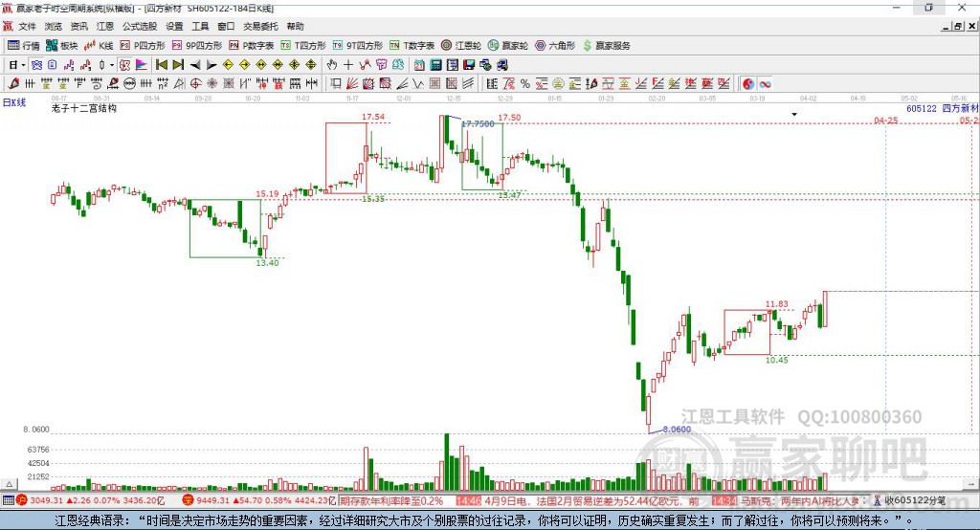Screen dimensions: 980x530
Task: Open the T四方形 tool
Action: [303, 46]
